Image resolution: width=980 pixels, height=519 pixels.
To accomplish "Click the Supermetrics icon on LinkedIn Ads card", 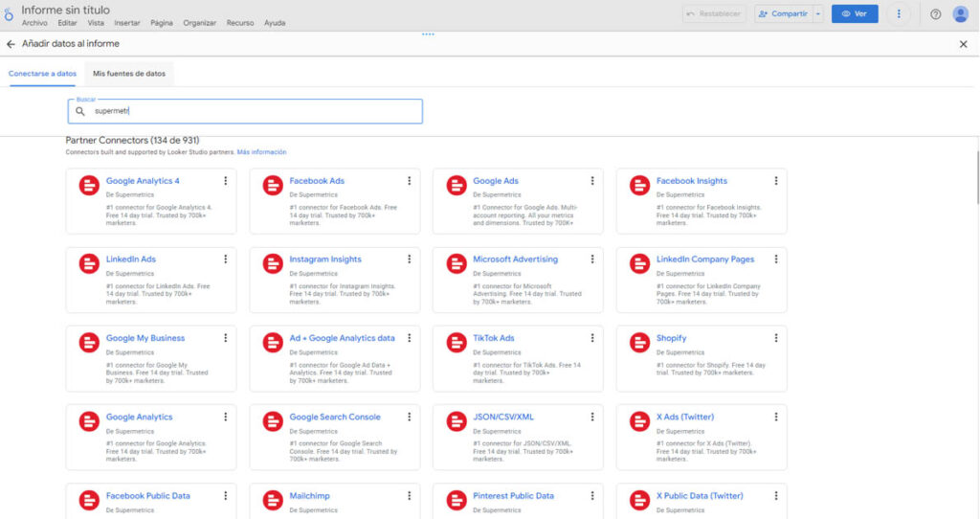I will point(89,264).
